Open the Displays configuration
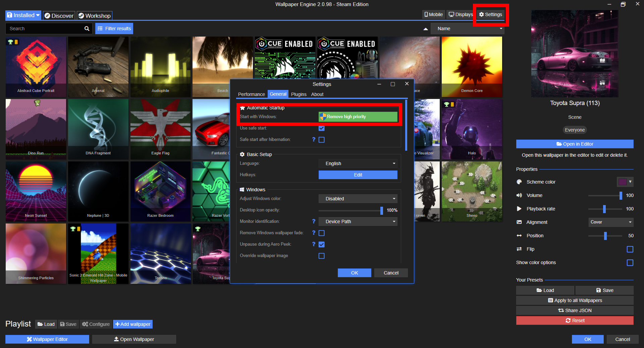 coord(461,14)
